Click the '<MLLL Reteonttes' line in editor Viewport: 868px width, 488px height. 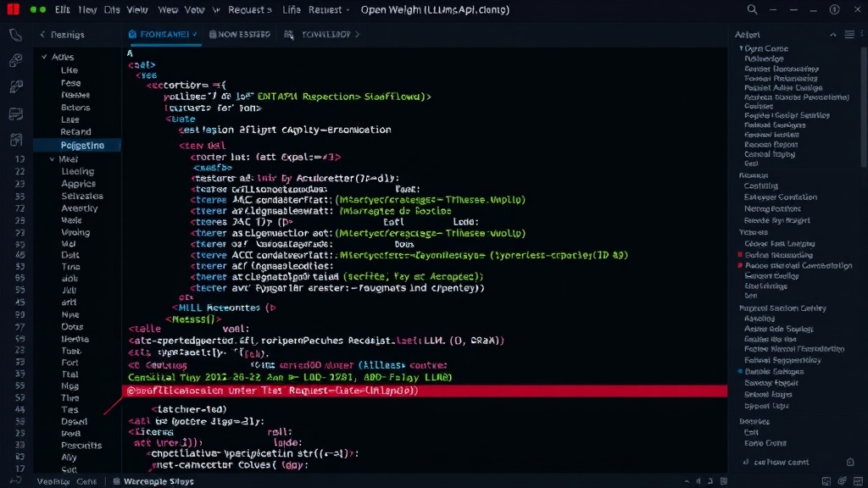click(x=224, y=308)
